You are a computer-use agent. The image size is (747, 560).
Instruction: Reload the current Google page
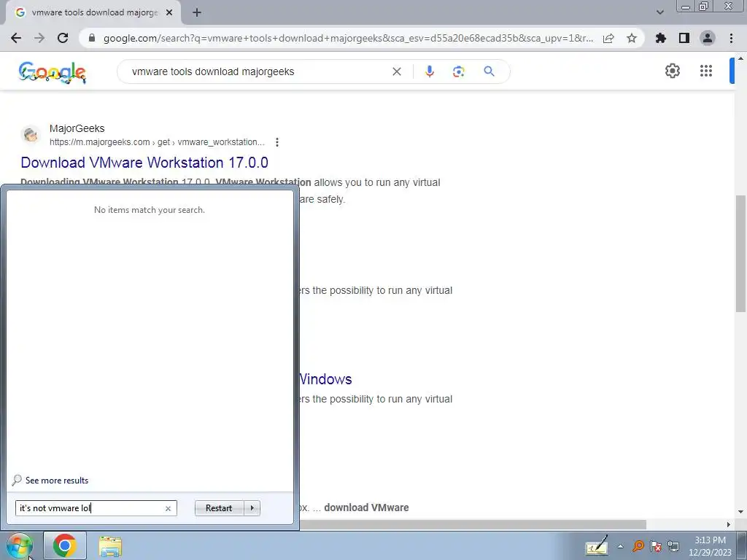pos(63,38)
